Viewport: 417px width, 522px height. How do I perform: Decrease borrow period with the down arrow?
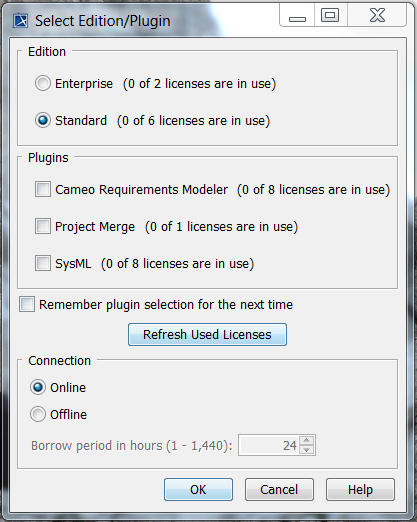[x=307, y=450]
